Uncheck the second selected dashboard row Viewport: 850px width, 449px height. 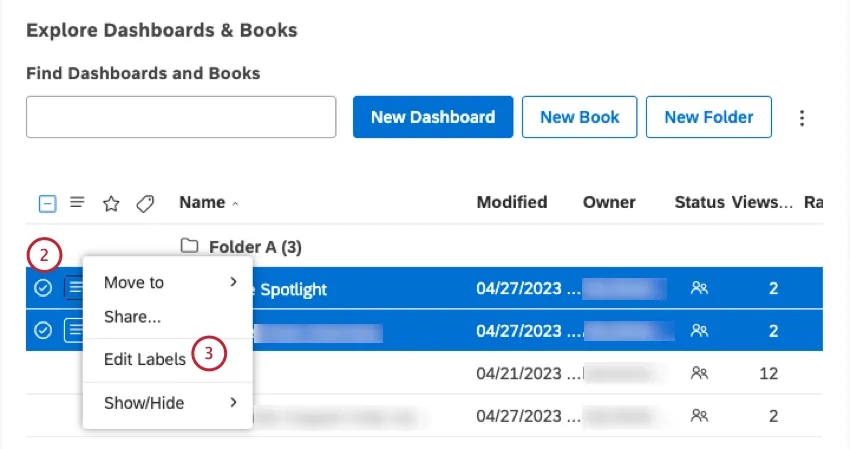[43, 331]
